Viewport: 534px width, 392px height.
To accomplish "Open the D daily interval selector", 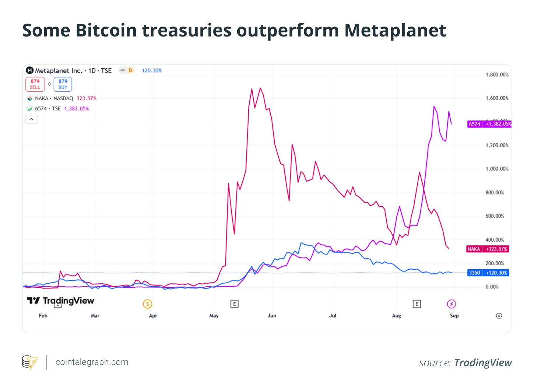I will pos(130,70).
